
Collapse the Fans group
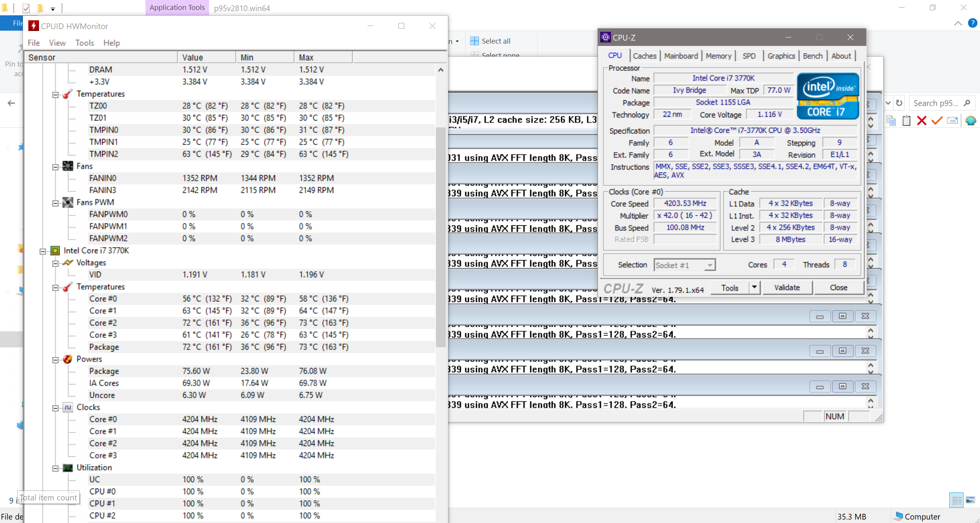pyautogui.click(x=56, y=167)
